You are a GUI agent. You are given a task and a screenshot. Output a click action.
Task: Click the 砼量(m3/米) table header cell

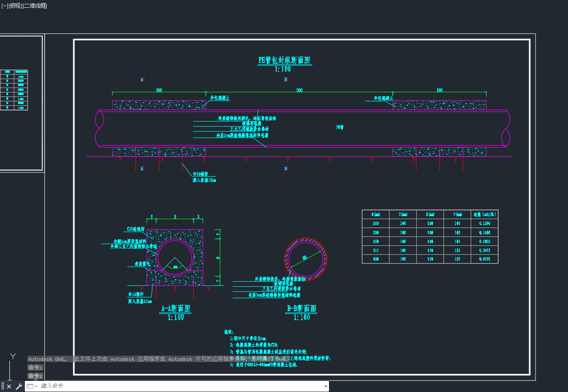(x=484, y=214)
